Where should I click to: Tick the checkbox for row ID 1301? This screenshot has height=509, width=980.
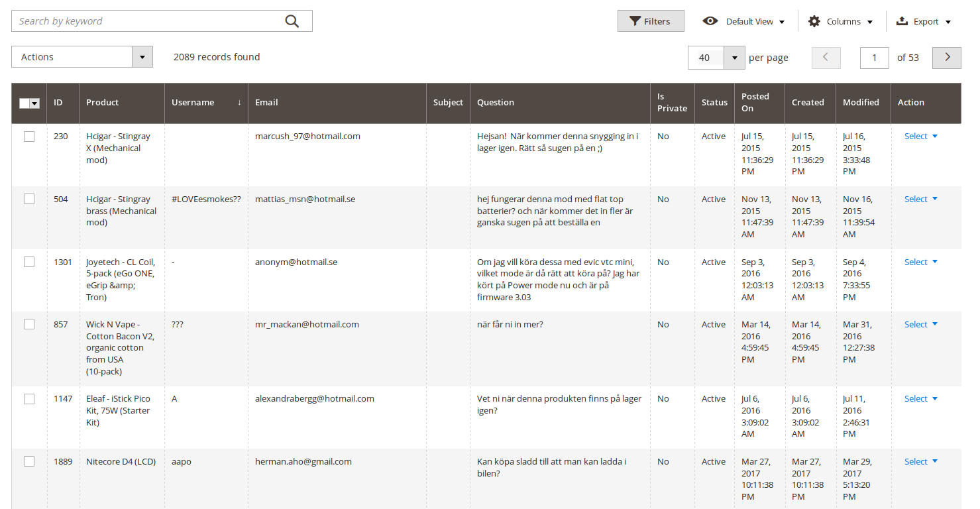[x=29, y=262]
